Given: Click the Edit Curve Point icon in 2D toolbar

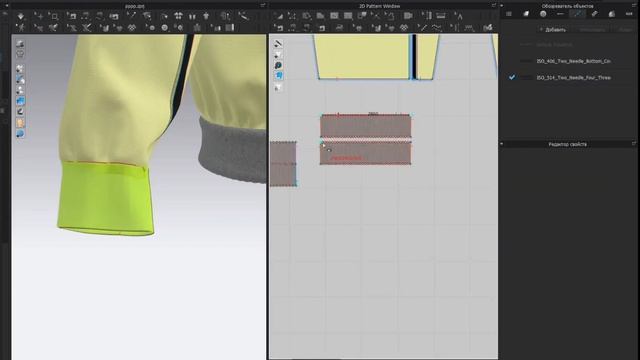Looking at the screenshot, I should (x=292, y=16).
